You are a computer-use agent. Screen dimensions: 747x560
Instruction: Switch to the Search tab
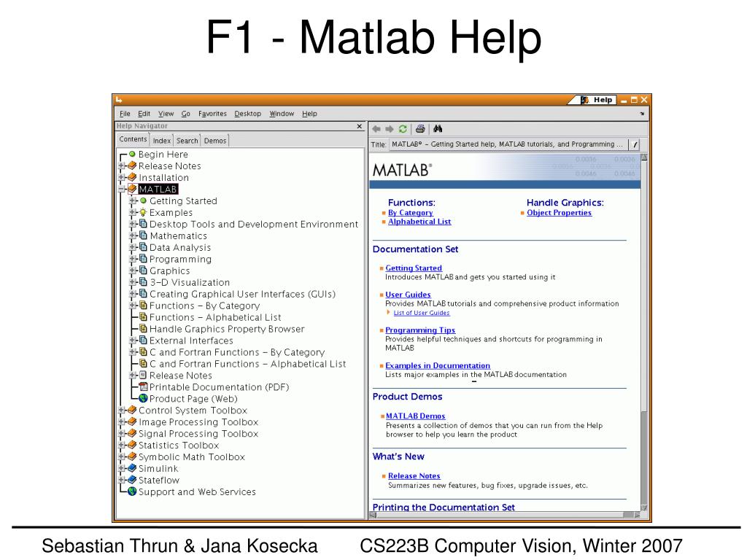click(x=187, y=141)
